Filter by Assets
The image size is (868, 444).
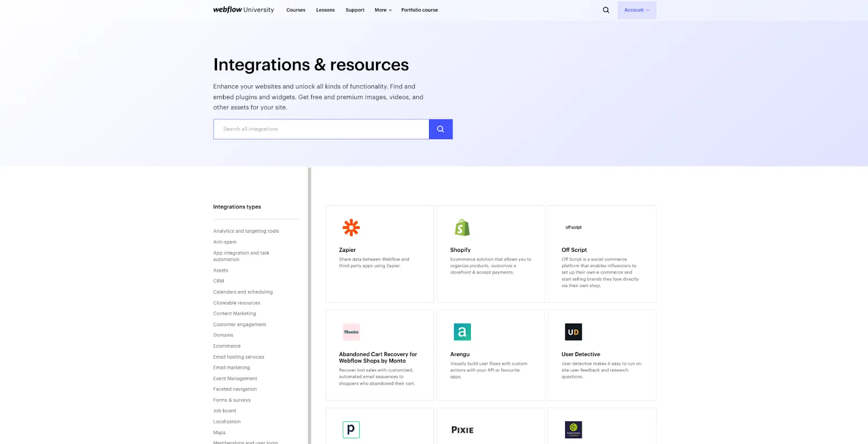point(220,270)
